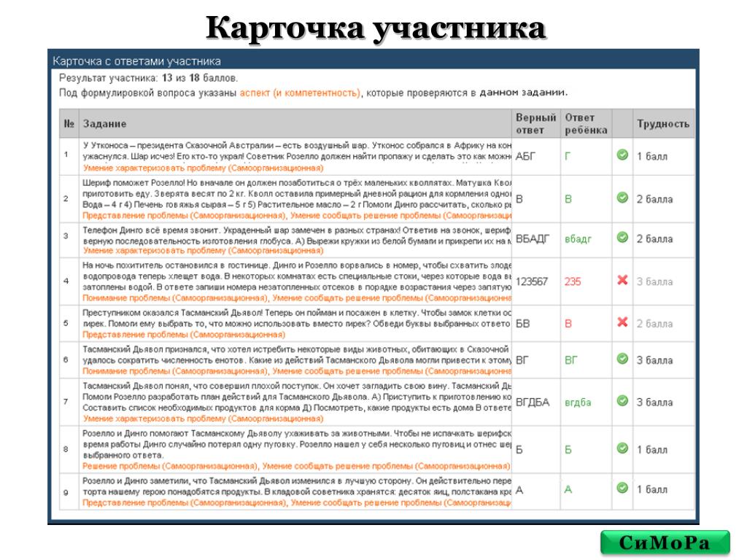The image size is (747, 560).
Task: Click correct answer 'ВГДБА' in row 7
Action: coord(533,402)
